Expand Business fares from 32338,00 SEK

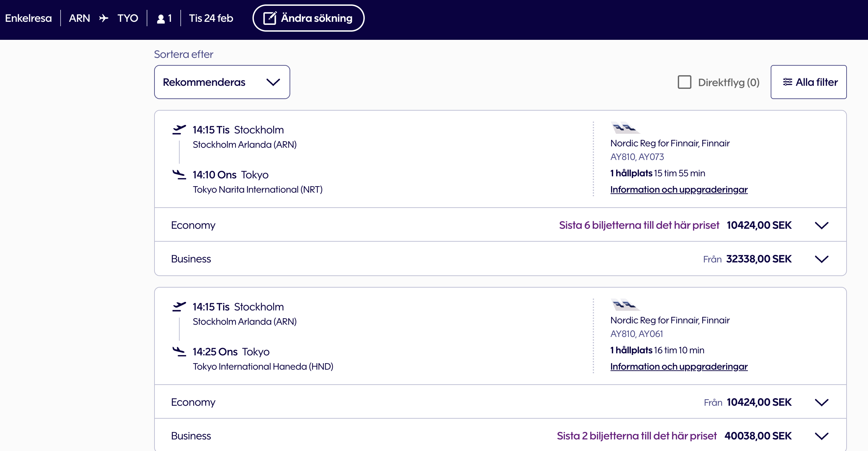[821, 259]
